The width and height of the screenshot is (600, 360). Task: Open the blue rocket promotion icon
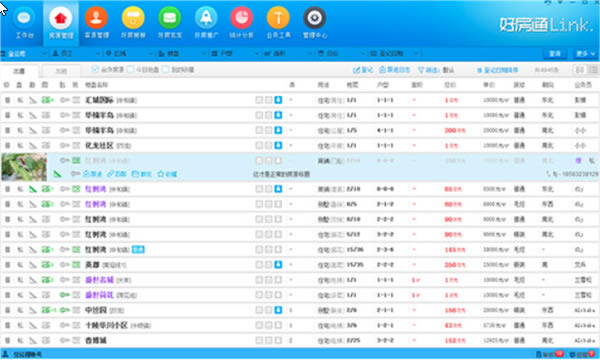[x=206, y=23]
